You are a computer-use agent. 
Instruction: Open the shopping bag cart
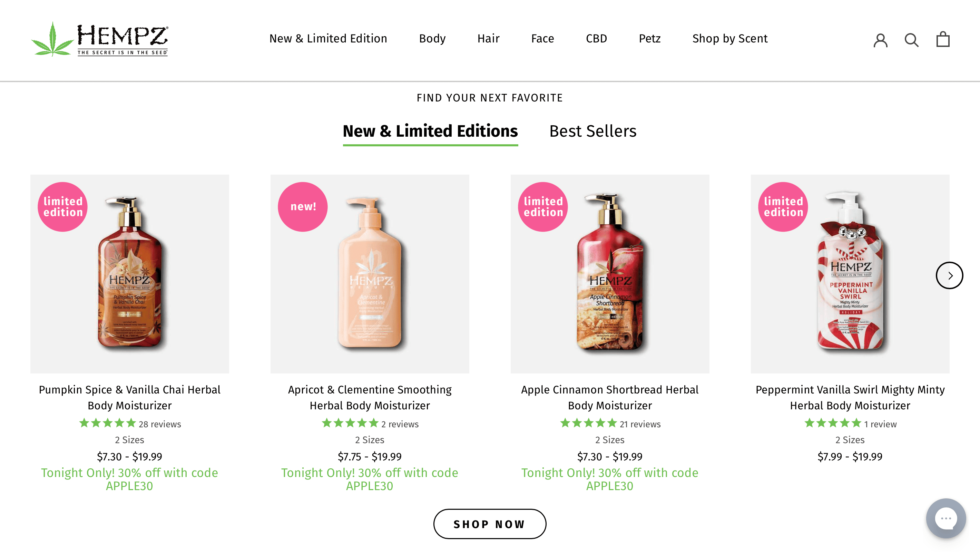[943, 39]
